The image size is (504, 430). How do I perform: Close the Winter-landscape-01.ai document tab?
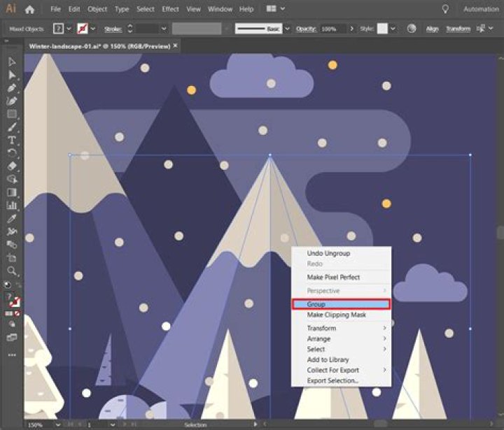[175, 44]
